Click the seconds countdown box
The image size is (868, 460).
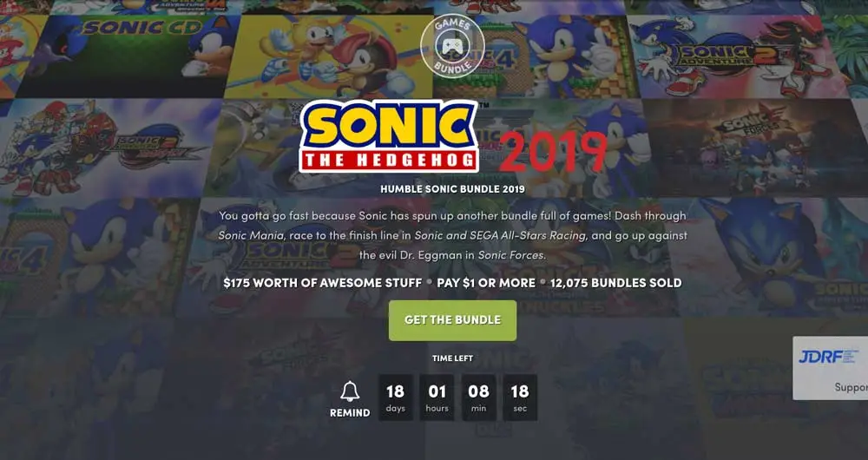click(x=520, y=397)
